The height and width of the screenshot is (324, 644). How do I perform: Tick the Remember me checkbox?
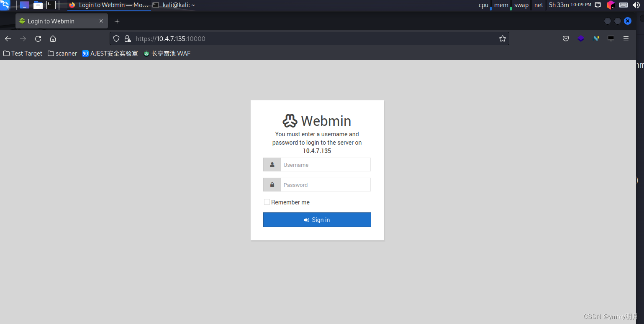click(x=267, y=202)
